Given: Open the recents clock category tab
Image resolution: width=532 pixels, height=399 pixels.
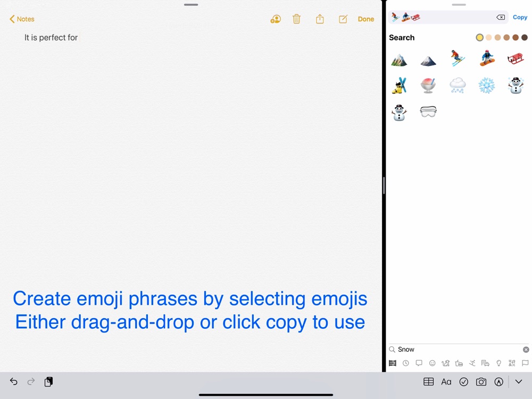Looking at the screenshot, I should pos(406,363).
